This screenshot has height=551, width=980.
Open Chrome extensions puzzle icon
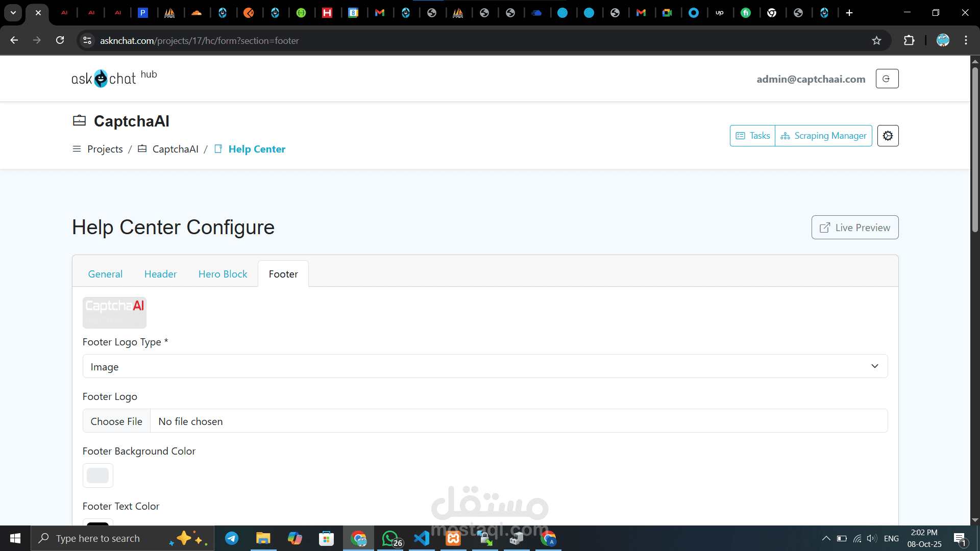pos(909,40)
